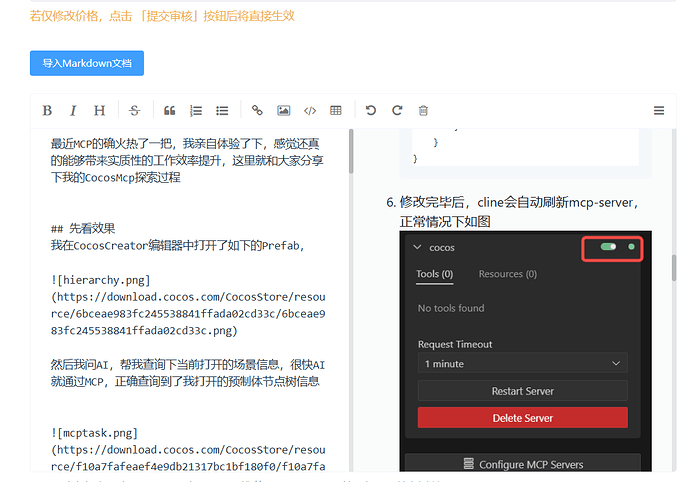Insert a table

[336, 110]
